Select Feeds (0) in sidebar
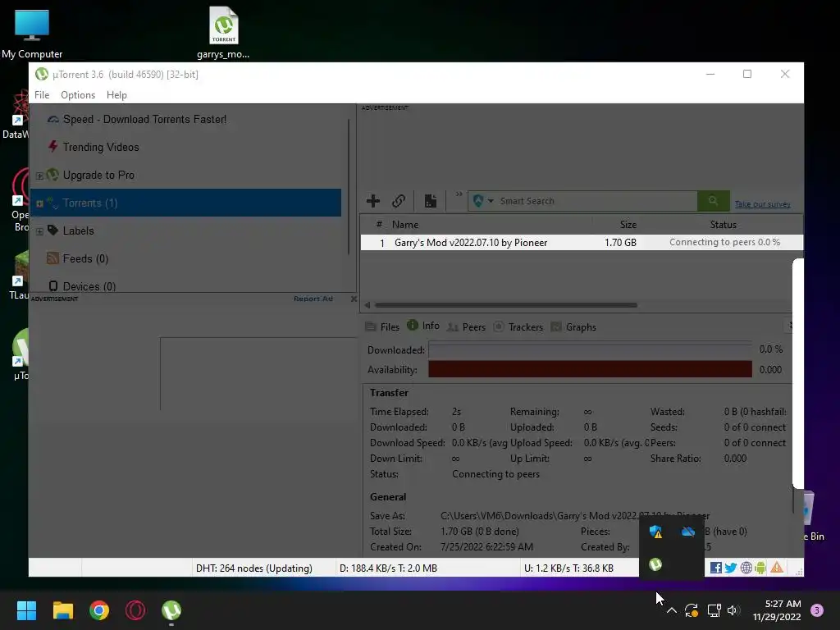This screenshot has height=630, width=840. (x=85, y=258)
